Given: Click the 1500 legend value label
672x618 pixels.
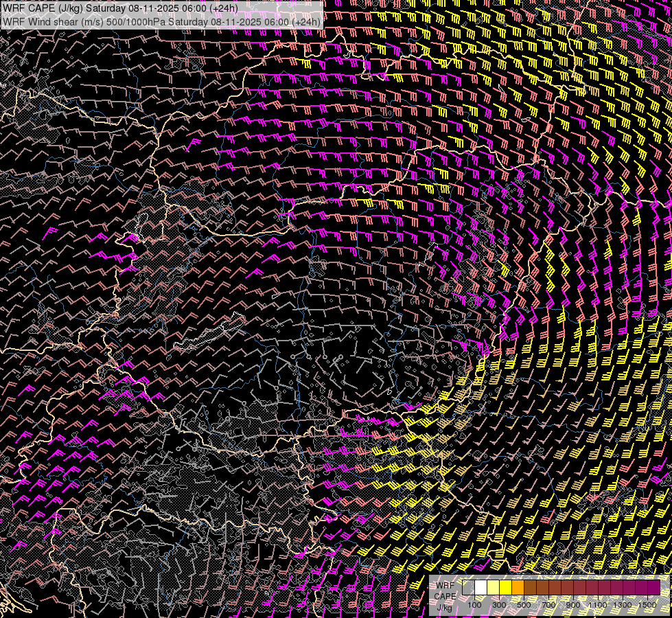Looking at the screenshot, I should (x=647, y=605).
